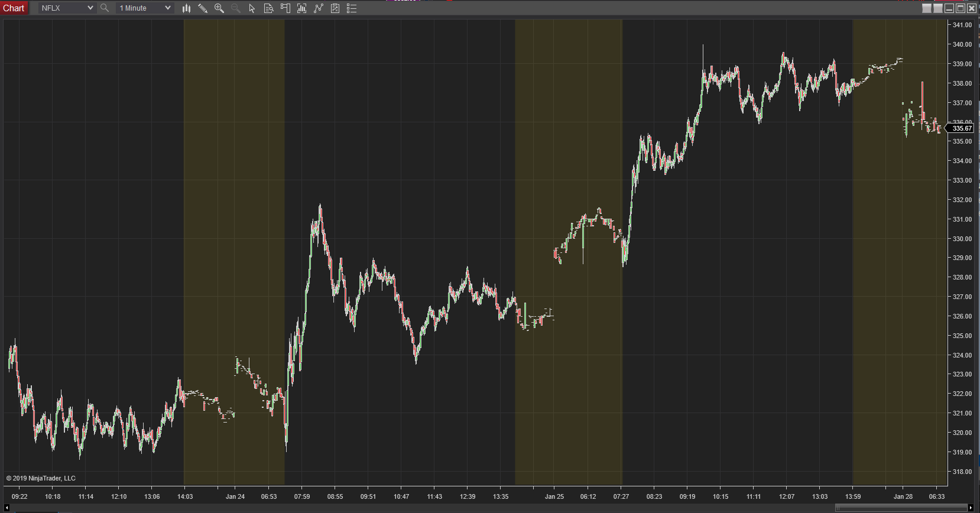Viewport: 980px width, 513px height.
Task: Click the 341.00 price axis label
Action: (962, 25)
